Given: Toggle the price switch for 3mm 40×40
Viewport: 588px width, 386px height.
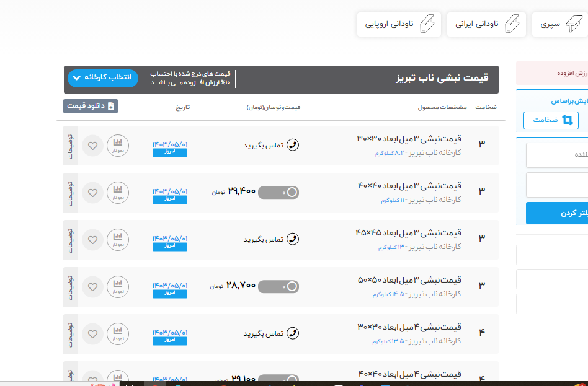Looking at the screenshot, I should (278, 193).
